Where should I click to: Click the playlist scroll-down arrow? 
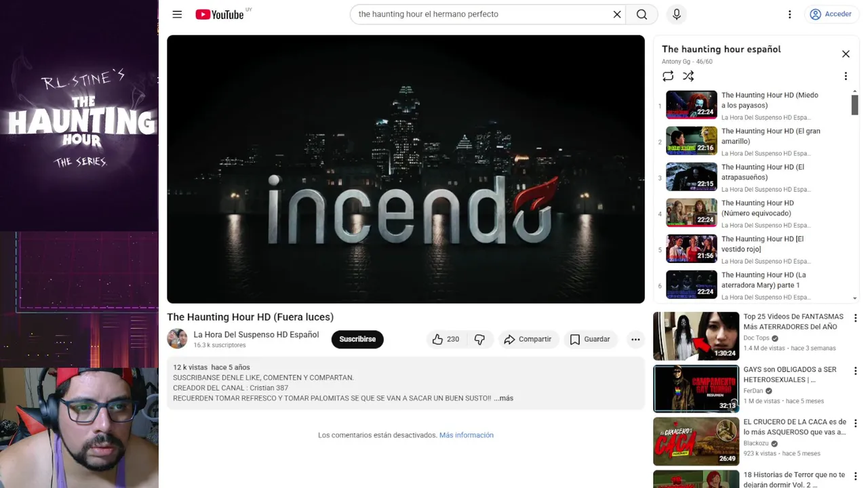[x=854, y=298]
